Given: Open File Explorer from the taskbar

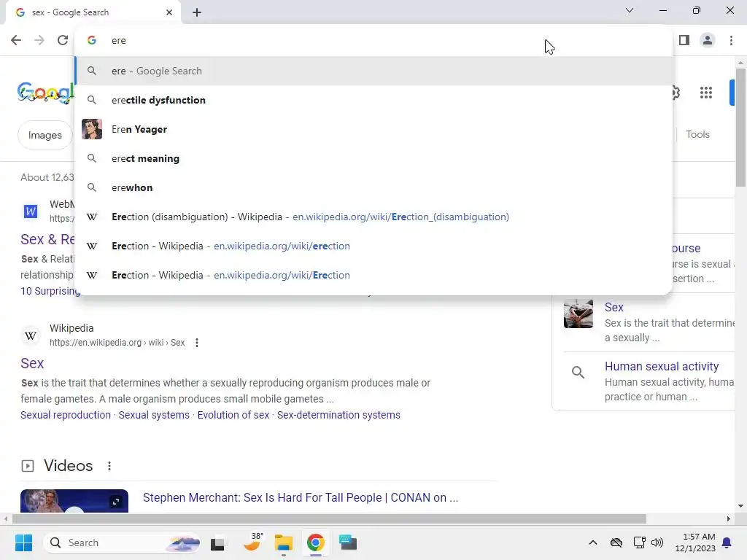Looking at the screenshot, I should pos(284,542).
